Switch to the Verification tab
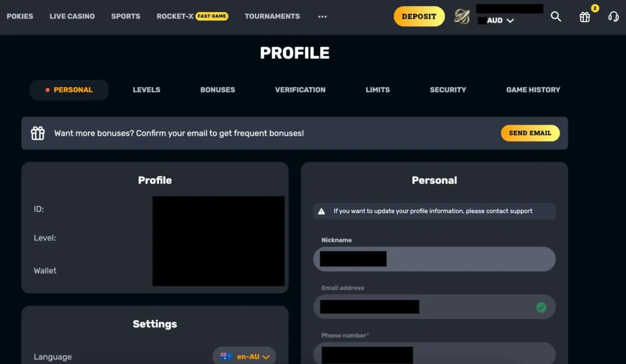The width and height of the screenshot is (626, 364). (x=300, y=90)
